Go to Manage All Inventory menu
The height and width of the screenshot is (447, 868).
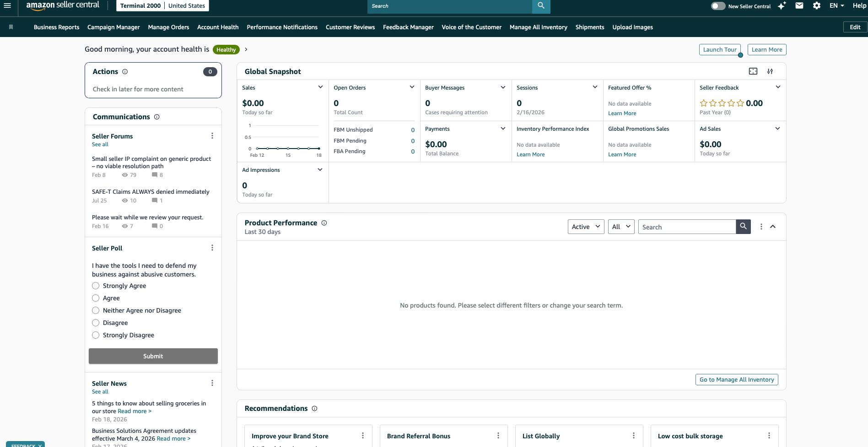coord(539,27)
